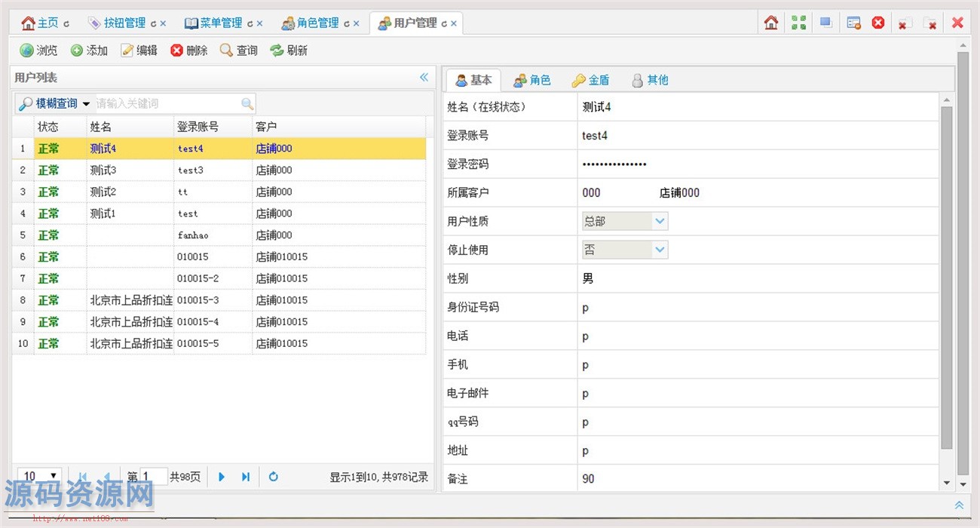Click the magnifier icon in keyword search box
The image size is (980, 528).
pos(247,104)
